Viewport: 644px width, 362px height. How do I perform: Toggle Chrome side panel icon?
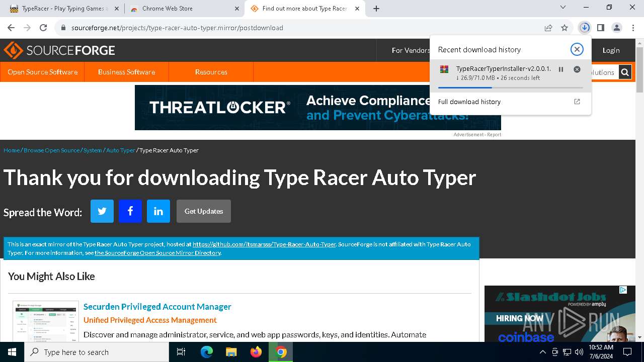pyautogui.click(x=601, y=28)
